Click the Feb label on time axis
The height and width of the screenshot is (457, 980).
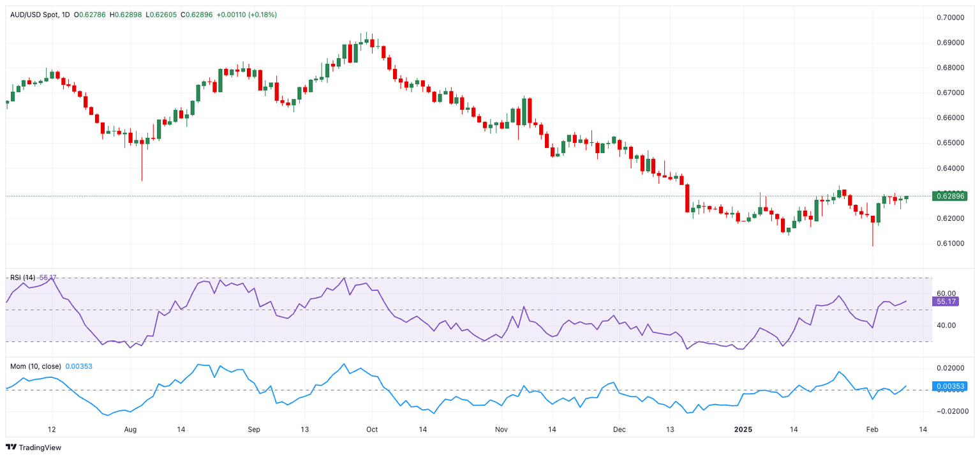click(x=874, y=430)
